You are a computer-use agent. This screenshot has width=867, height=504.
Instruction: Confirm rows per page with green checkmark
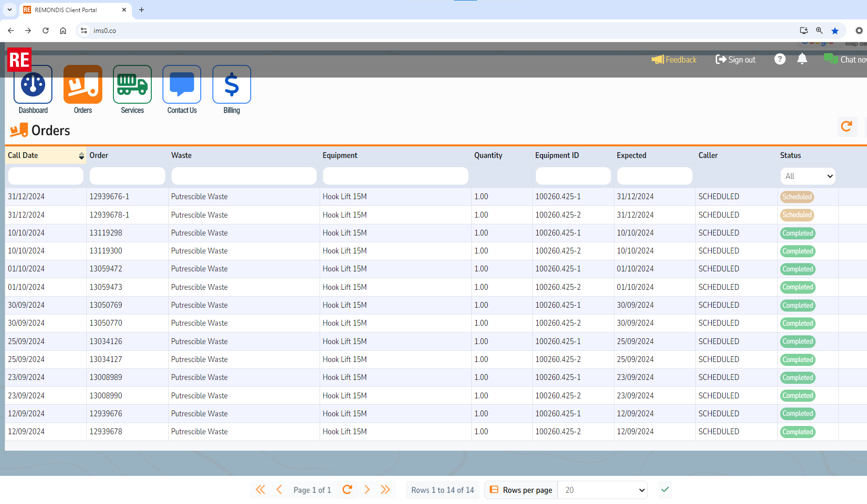[x=665, y=489]
